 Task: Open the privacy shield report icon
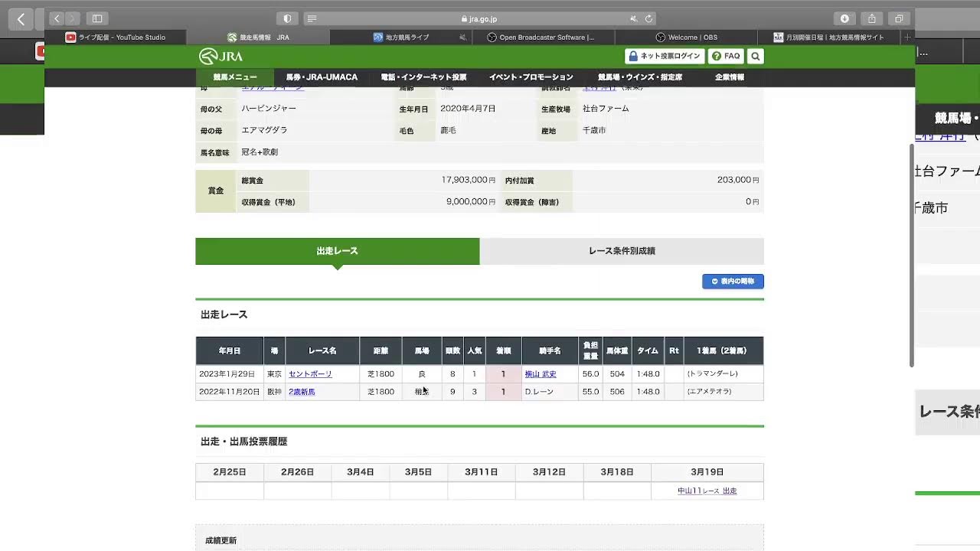pos(287,18)
